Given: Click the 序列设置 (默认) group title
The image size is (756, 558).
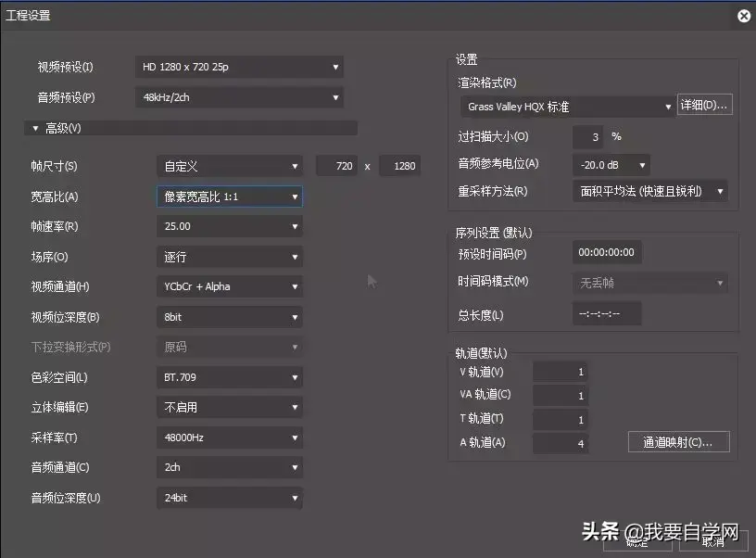Looking at the screenshot, I should click(x=494, y=233).
